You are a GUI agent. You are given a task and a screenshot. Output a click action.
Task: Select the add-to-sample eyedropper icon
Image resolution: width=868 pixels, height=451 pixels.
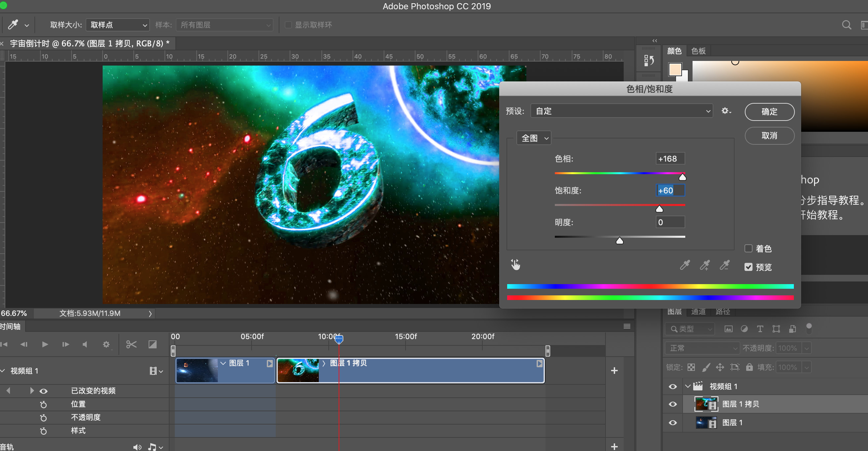[x=704, y=265]
